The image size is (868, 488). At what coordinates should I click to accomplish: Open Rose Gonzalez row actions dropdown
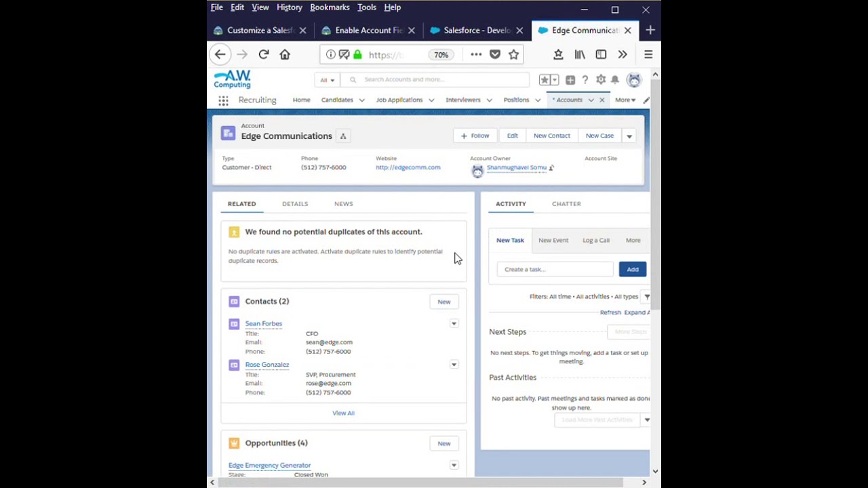tap(454, 365)
